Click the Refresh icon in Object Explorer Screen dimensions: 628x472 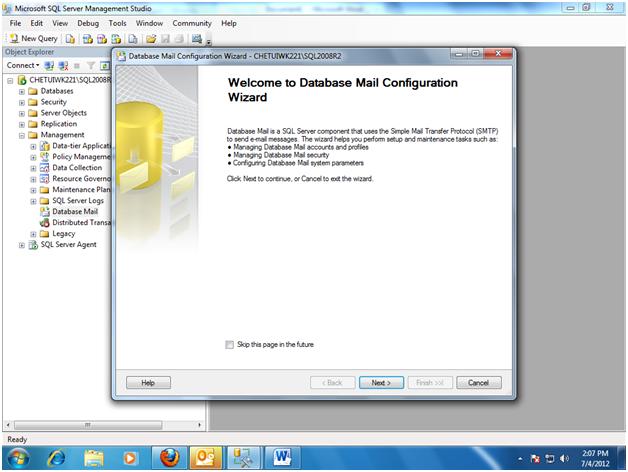(x=105, y=66)
